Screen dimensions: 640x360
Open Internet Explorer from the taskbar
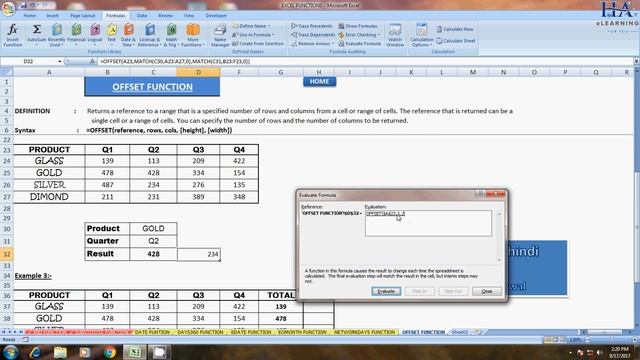[x=36, y=352]
